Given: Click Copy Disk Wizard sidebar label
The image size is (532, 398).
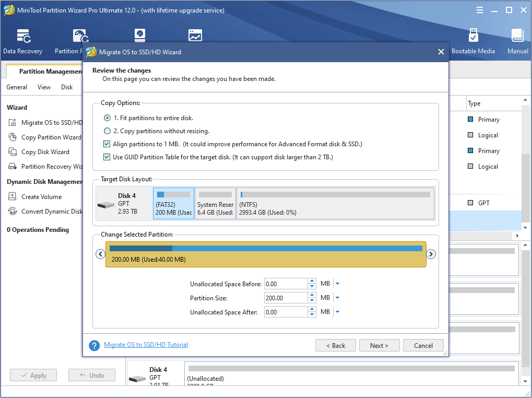Looking at the screenshot, I should [45, 151].
